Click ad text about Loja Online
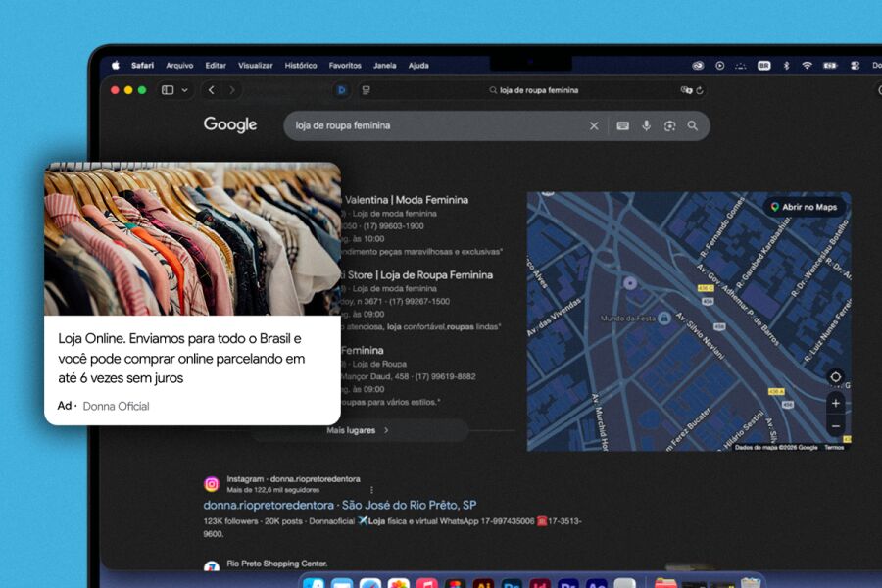 coord(181,359)
